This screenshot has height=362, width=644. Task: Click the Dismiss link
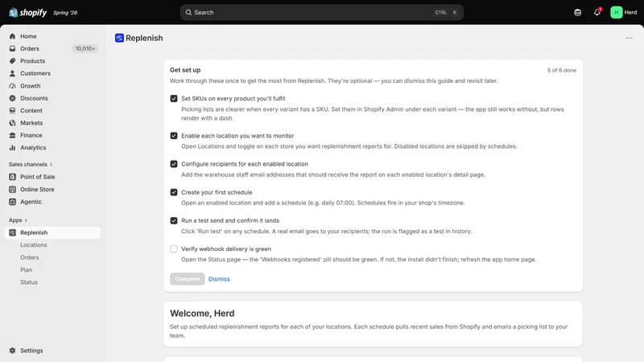click(219, 279)
